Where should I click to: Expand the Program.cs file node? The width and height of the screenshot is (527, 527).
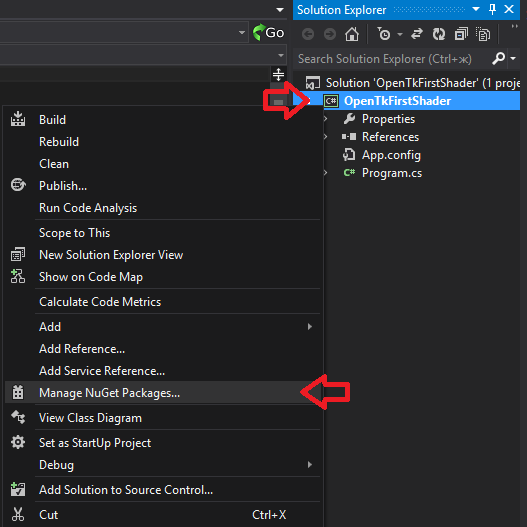click(x=325, y=173)
